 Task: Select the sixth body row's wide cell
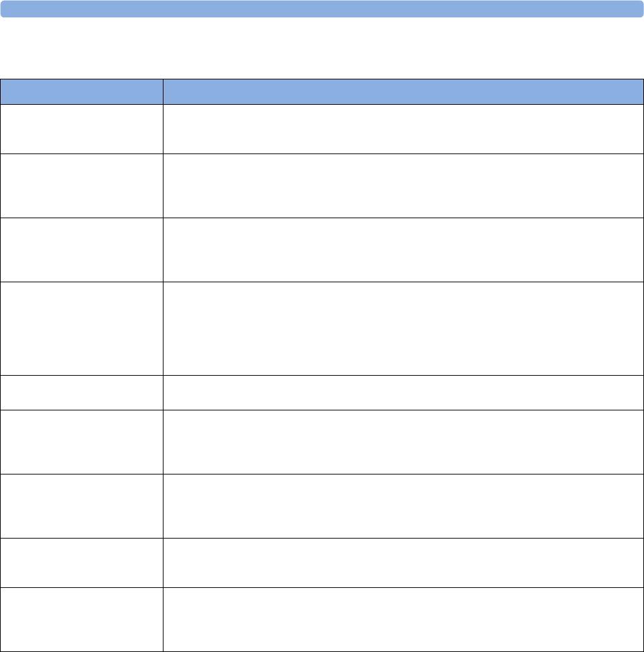tap(403, 442)
